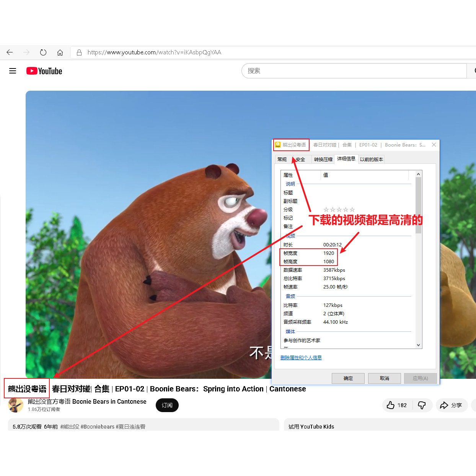The image size is (476, 476).
Task: Dislike the video with thumbs down
Action: pyautogui.click(x=422, y=405)
